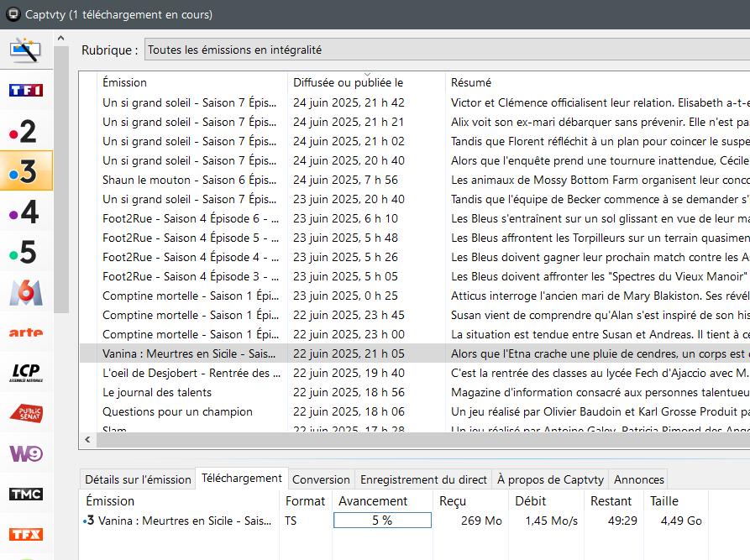Click the horizontal scrollbar left arrow

tap(87, 440)
